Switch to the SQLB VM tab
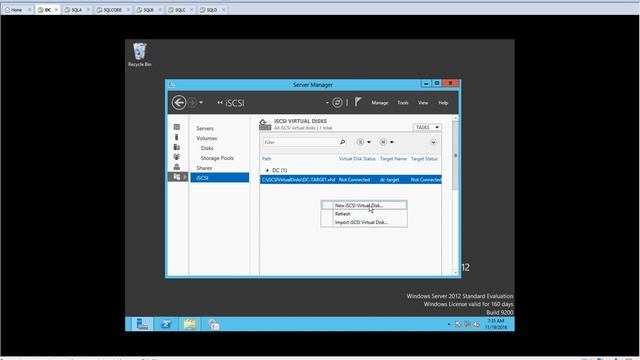Viewport: 640px width, 360px height. [148, 10]
